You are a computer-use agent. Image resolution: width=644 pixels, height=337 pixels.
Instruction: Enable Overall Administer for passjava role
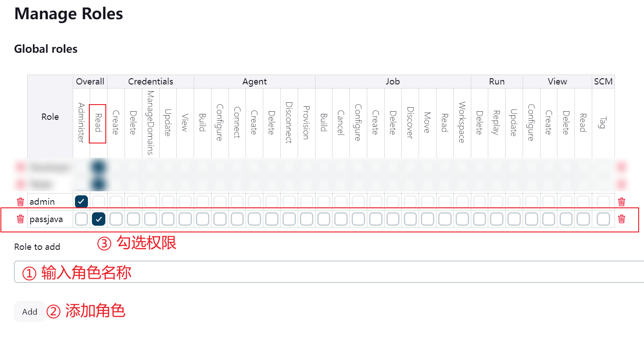[81, 219]
